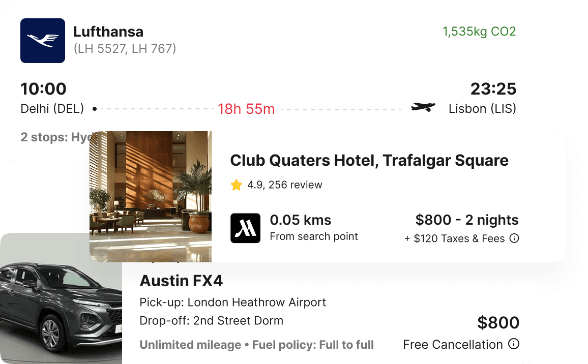Click flight numbers LH 5527, LH 767
Viewport: 588px width, 364px height.
click(125, 49)
